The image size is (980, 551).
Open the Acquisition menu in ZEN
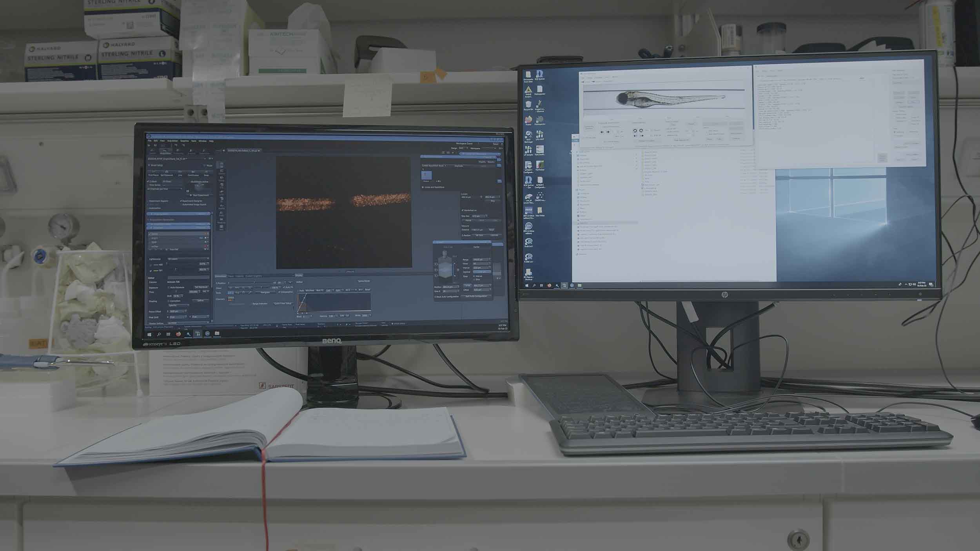(172, 141)
